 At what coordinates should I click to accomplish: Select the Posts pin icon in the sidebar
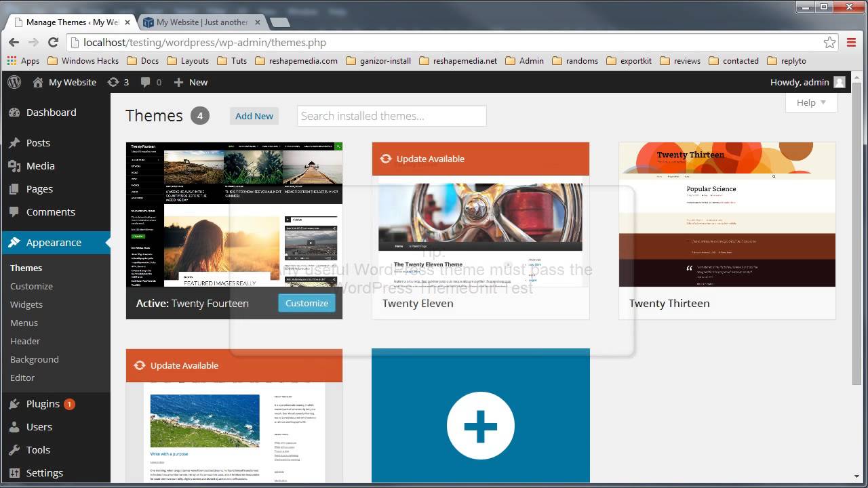coord(15,142)
